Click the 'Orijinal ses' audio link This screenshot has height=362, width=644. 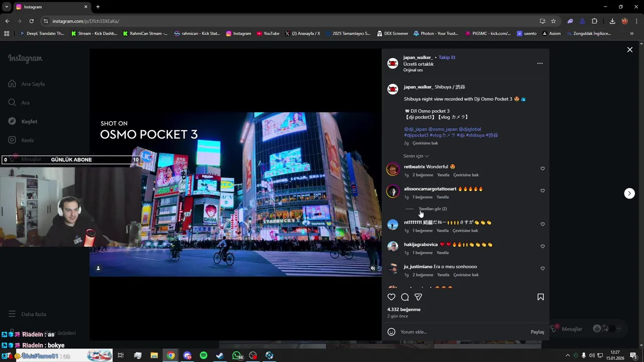coord(413,70)
